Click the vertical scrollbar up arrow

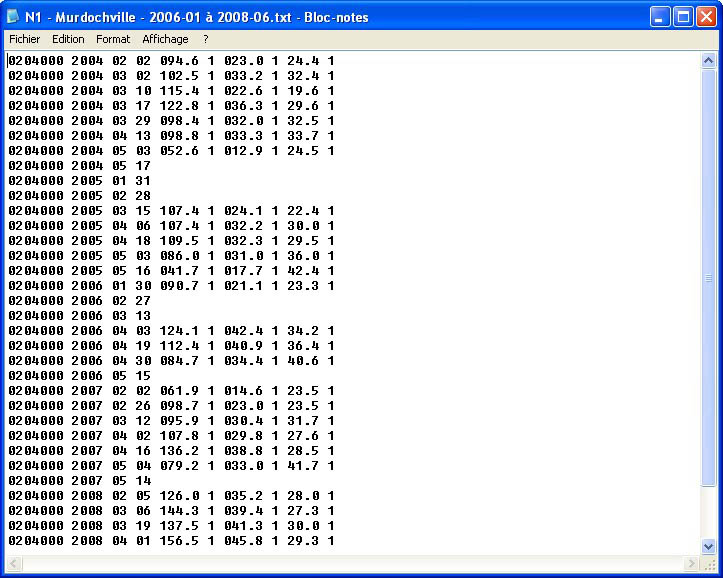(708, 60)
